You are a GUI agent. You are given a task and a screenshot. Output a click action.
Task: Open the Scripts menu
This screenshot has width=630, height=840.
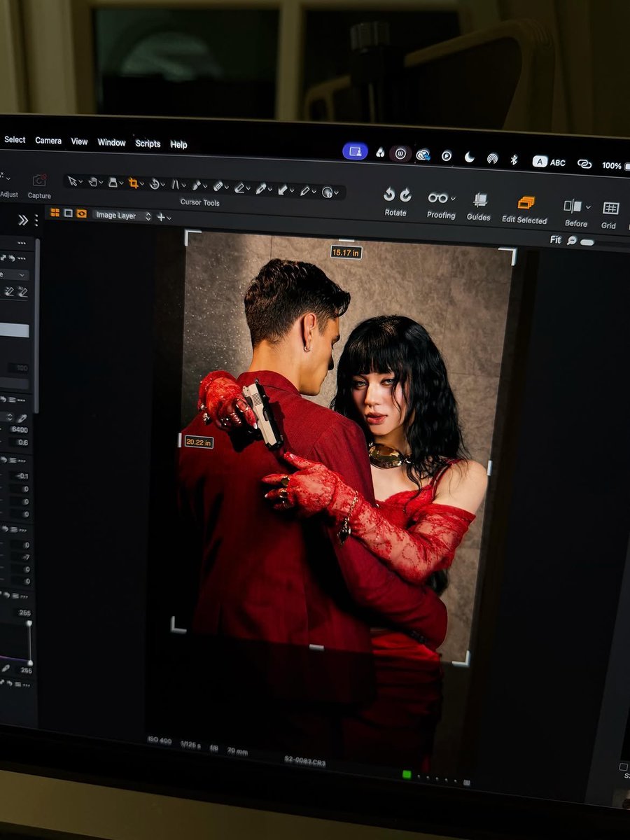point(148,143)
